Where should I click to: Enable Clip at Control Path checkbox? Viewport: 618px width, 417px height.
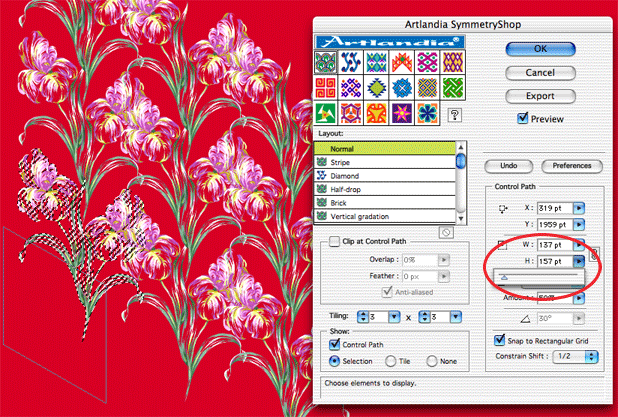(334, 242)
